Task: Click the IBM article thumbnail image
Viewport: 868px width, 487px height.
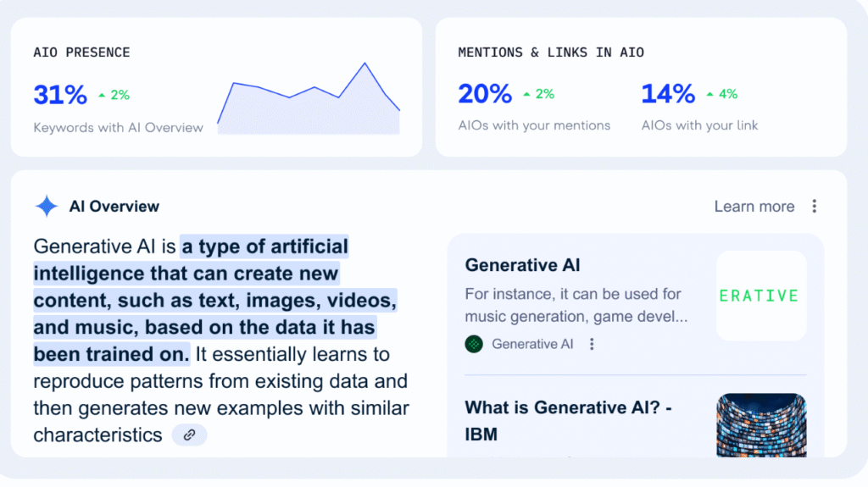Action: (760, 425)
